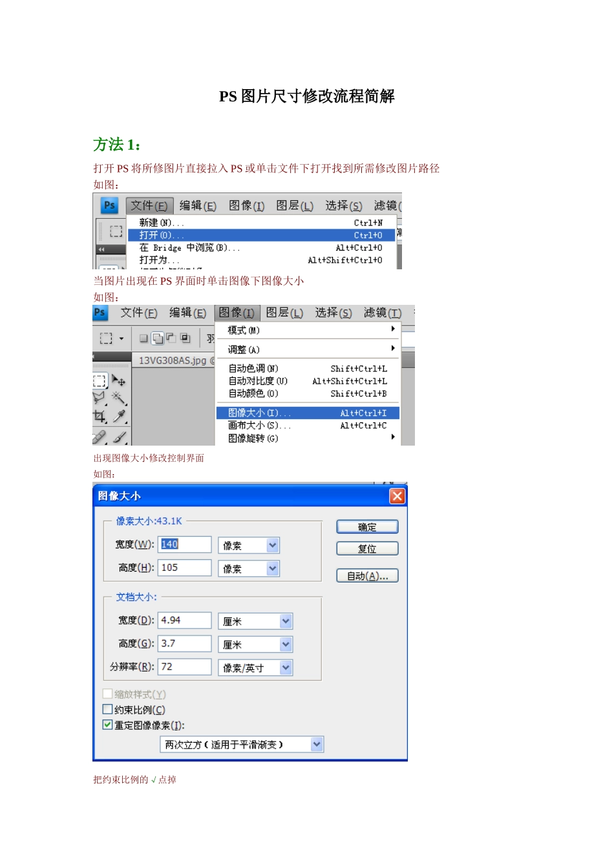Click the 自动(A)... button
614x868 pixels.
(x=367, y=576)
